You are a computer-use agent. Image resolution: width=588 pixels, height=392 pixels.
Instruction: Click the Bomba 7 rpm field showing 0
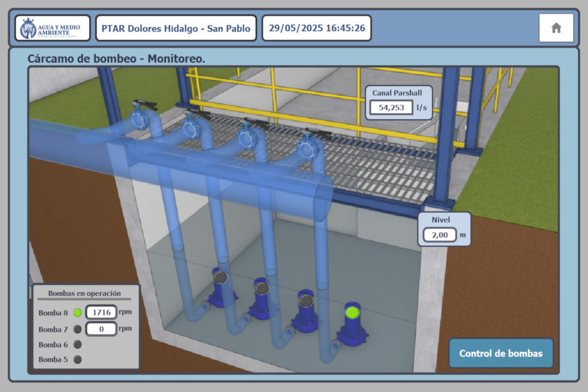tap(101, 329)
